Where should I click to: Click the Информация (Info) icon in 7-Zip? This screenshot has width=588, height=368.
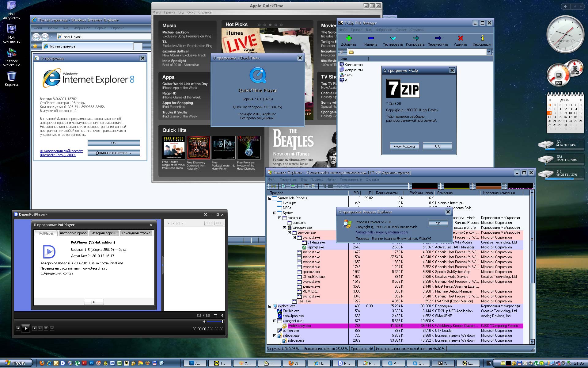point(483,38)
